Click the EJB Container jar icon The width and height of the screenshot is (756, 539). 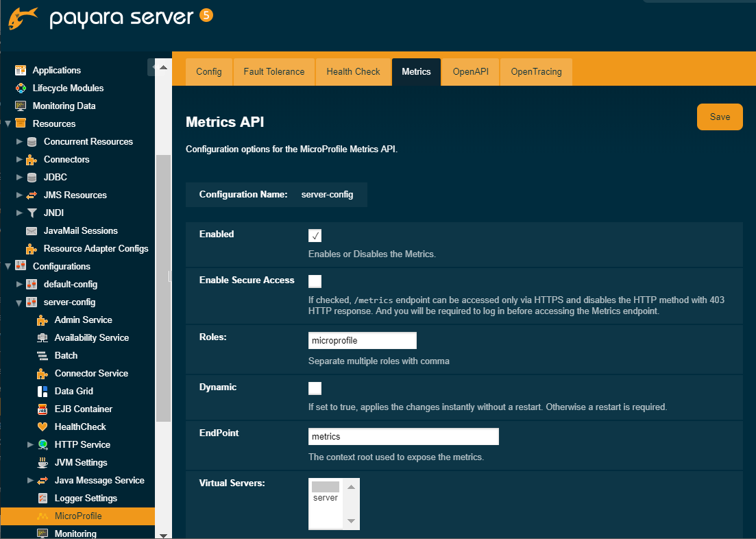pos(42,409)
